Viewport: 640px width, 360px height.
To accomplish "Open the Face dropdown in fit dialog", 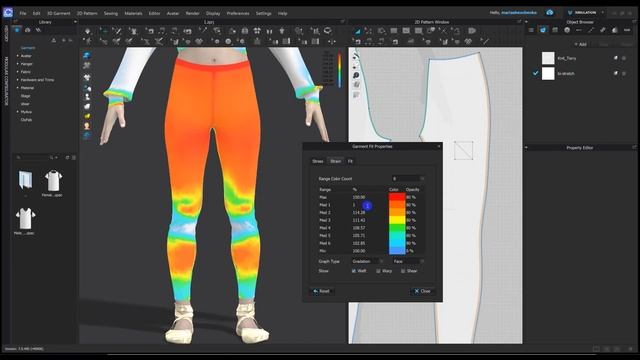I will [409, 261].
